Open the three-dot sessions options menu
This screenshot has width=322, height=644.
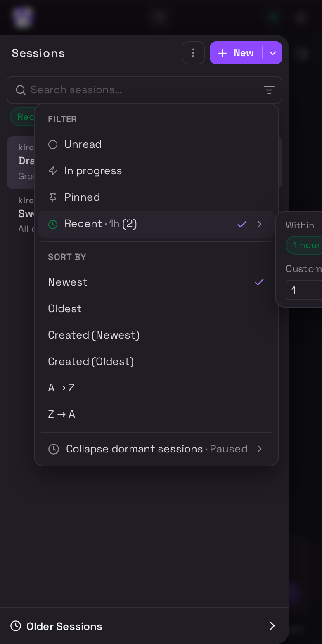(193, 53)
